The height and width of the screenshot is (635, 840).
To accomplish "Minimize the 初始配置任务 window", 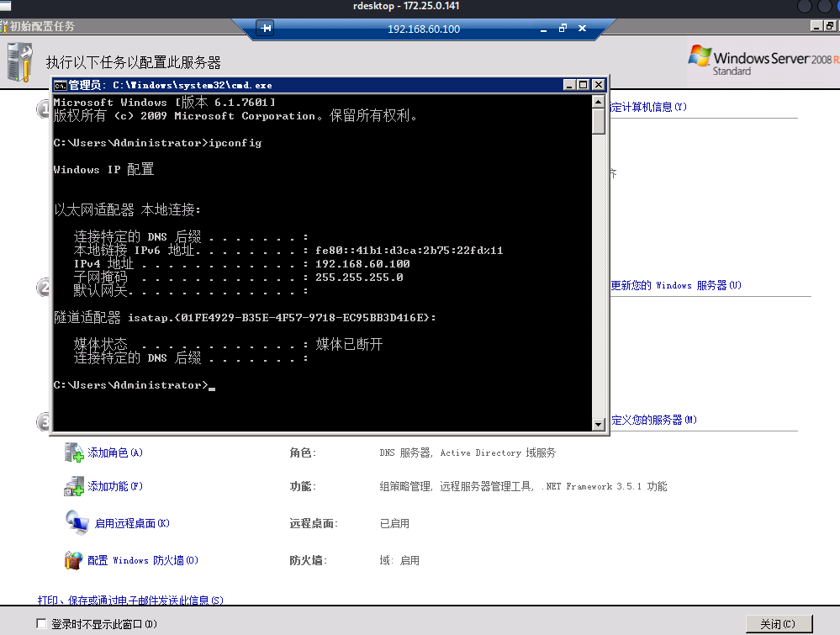I will coord(817,26).
